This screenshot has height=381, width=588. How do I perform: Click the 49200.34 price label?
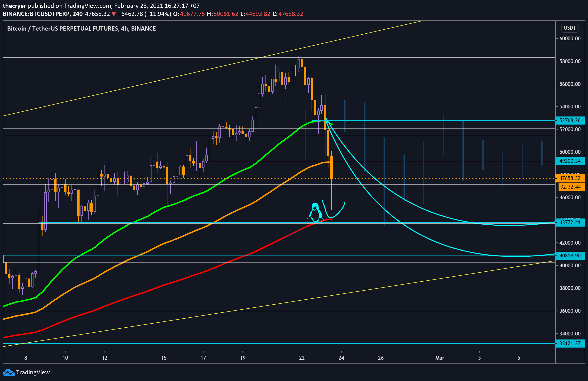point(570,161)
